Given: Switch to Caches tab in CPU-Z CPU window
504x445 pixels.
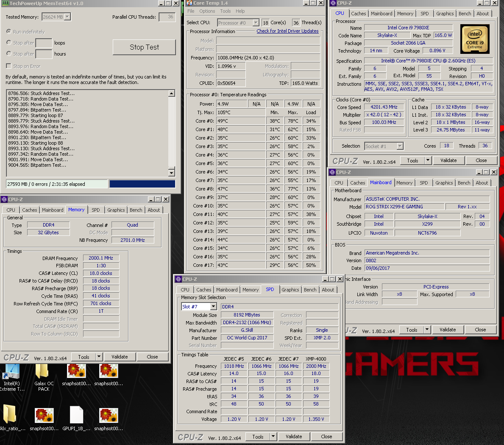Looking at the screenshot, I should [x=358, y=14].
